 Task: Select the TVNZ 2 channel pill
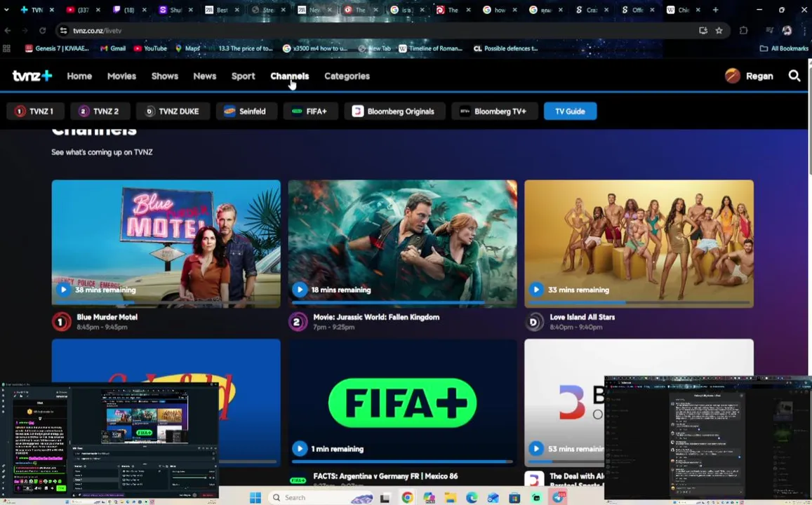100,112
